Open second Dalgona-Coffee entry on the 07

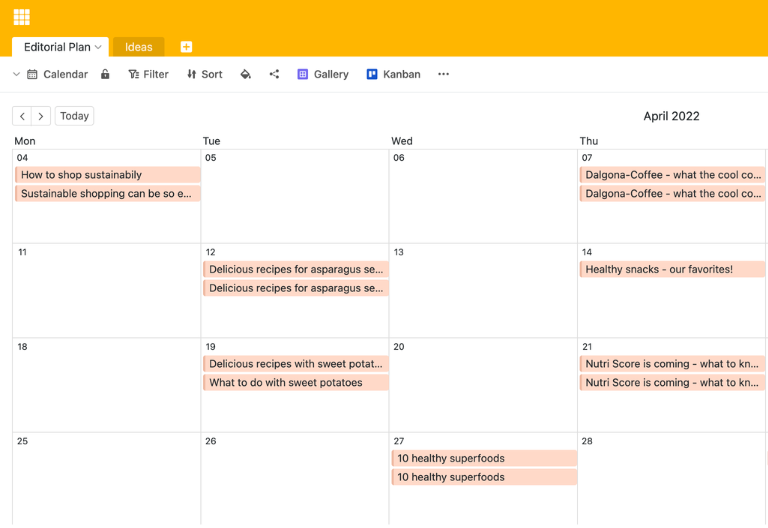click(x=672, y=193)
